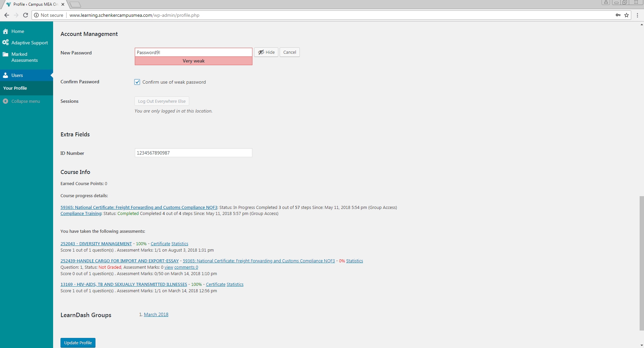This screenshot has width=644, height=348.
Task: Click into the ID Number field
Action: 193,153
